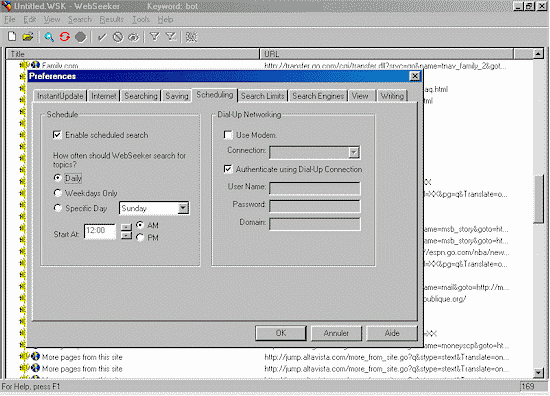
Task: Open the File menu
Action: pos(9,20)
